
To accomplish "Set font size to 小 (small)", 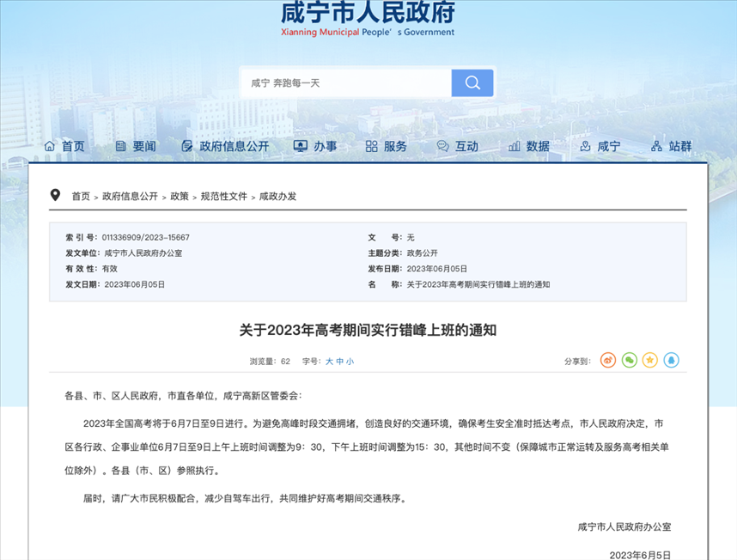I will pos(350,362).
